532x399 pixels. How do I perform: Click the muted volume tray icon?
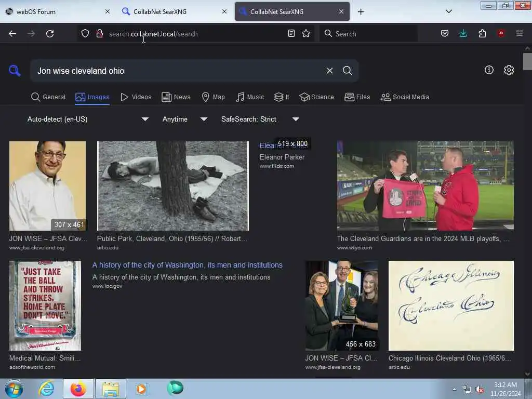[x=480, y=390]
